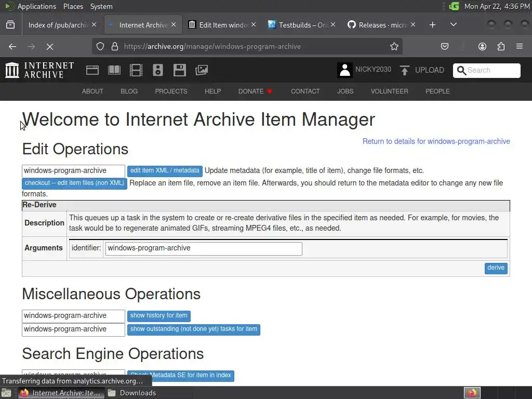Viewport: 532px width, 399px height.
Task: Click the magnifier icon in the search box
Action: 461,70
